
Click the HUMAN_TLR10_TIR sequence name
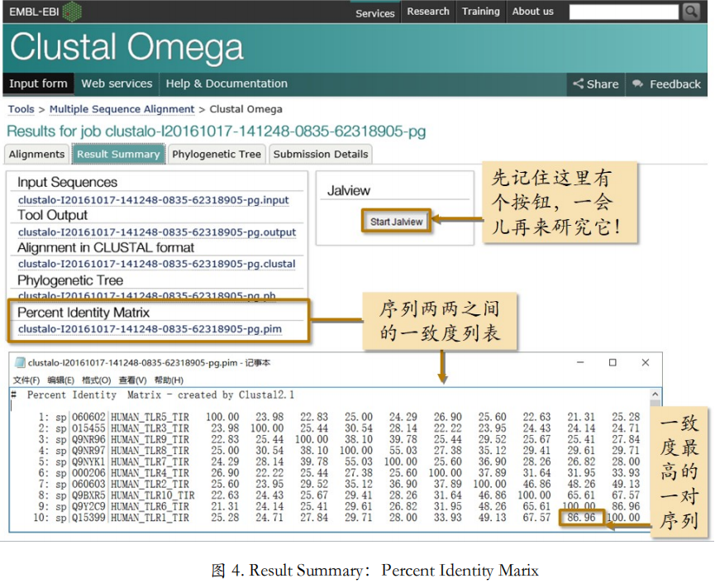pos(152,495)
